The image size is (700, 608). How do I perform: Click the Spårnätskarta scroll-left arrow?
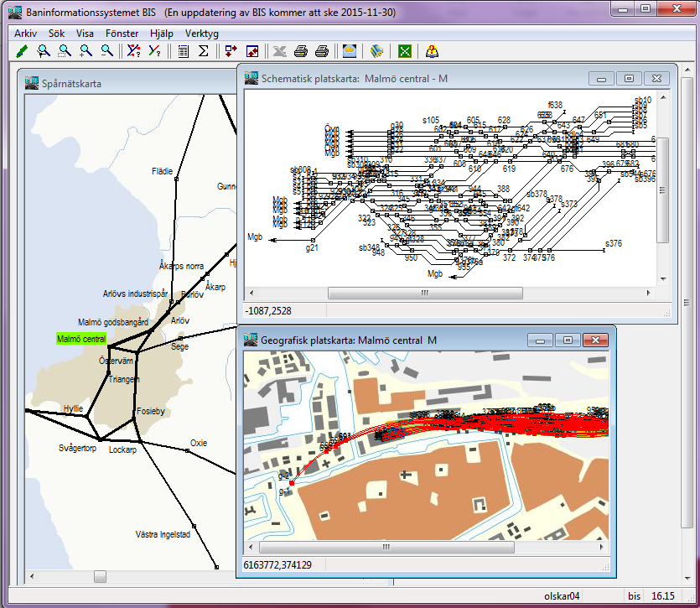pos(32,577)
